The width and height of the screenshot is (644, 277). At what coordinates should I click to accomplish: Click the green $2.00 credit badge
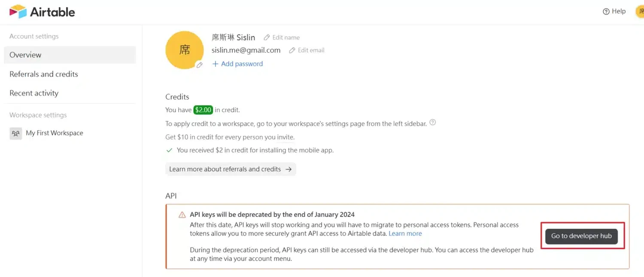[x=203, y=110]
